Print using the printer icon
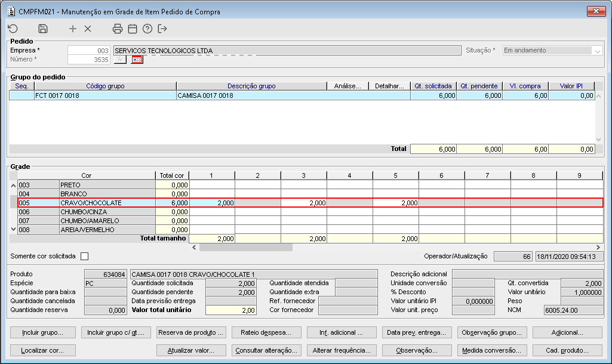Image resolution: width=612 pixels, height=364 pixels. pyautogui.click(x=118, y=29)
